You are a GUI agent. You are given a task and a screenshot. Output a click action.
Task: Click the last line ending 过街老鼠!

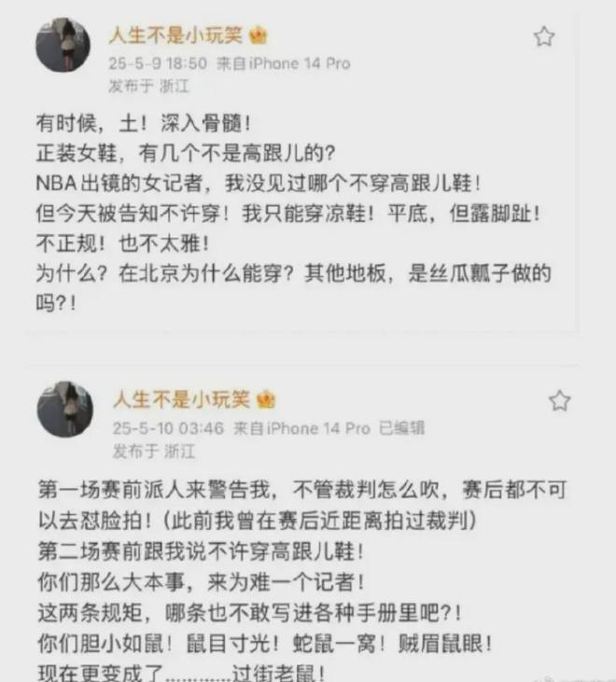click(x=181, y=673)
